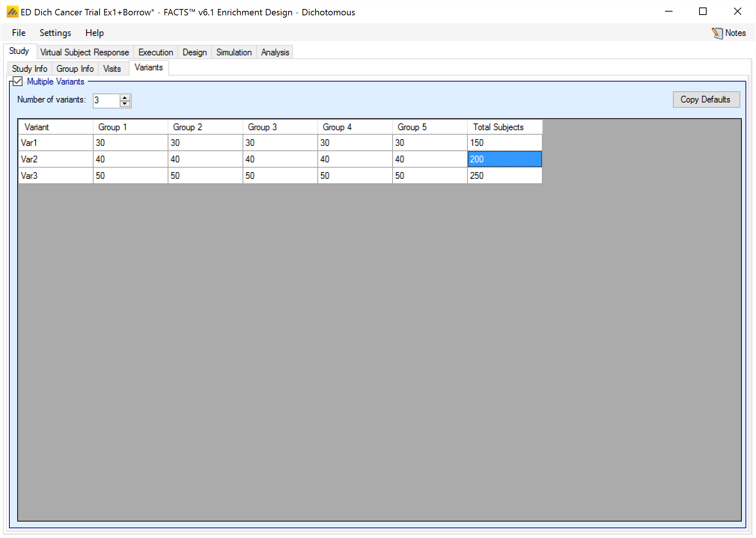Image resolution: width=756 pixels, height=538 pixels.
Task: Maximize the FACTS window
Action: (x=703, y=12)
